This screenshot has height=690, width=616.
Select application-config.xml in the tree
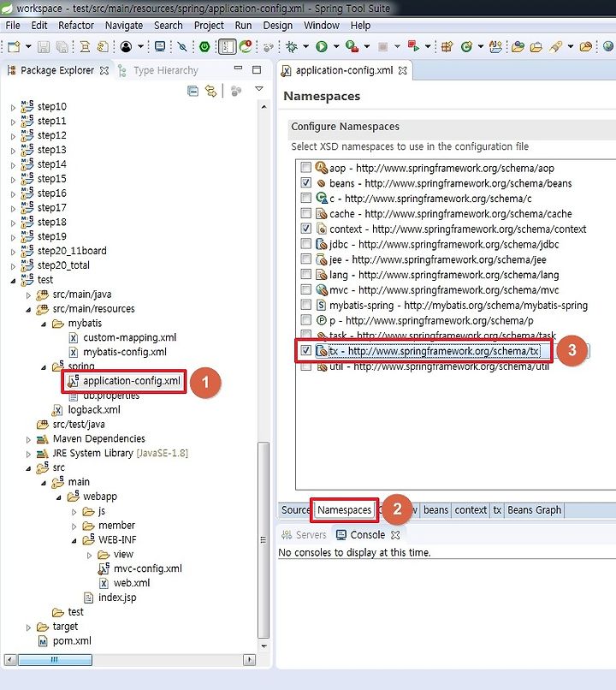pyautogui.click(x=124, y=381)
